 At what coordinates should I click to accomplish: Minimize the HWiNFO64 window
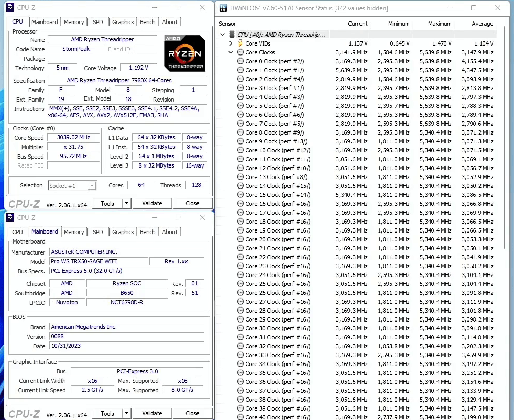(x=450, y=8)
